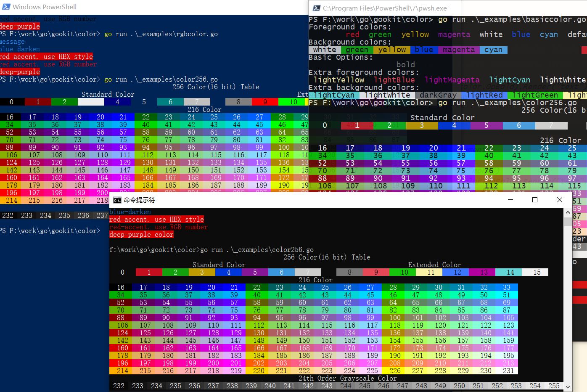This screenshot has width=587, height=392.
Task: Minimize the 命令提示符 window
Action: [509, 200]
